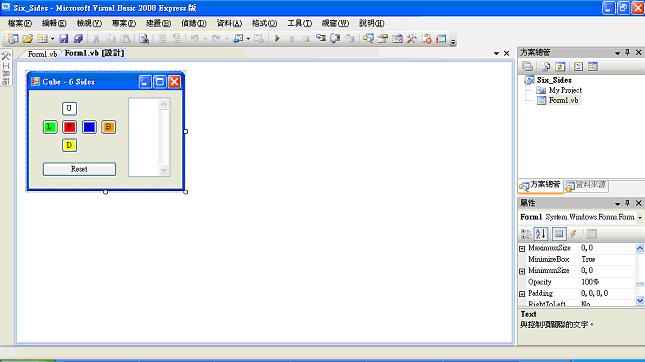Screen dimensions: 645x362
Task: Open the collapsed Toolbox side tab
Action: pyautogui.click(x=6, y=68)
